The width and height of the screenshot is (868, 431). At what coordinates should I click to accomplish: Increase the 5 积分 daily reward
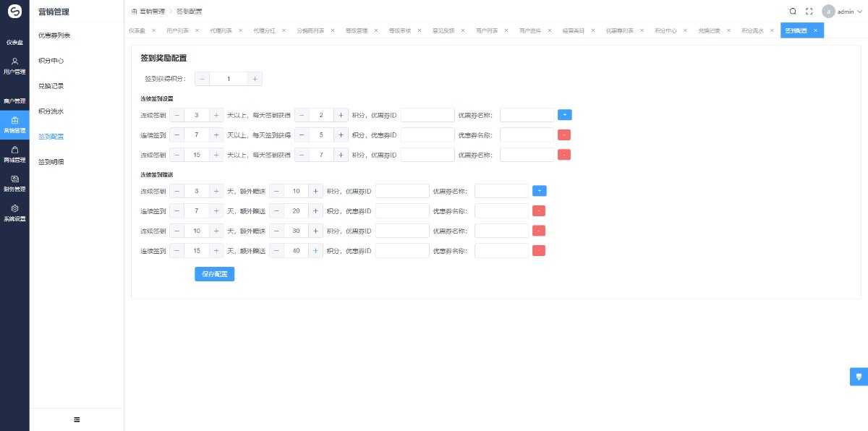pyautogui.click(x=341, y=135)
